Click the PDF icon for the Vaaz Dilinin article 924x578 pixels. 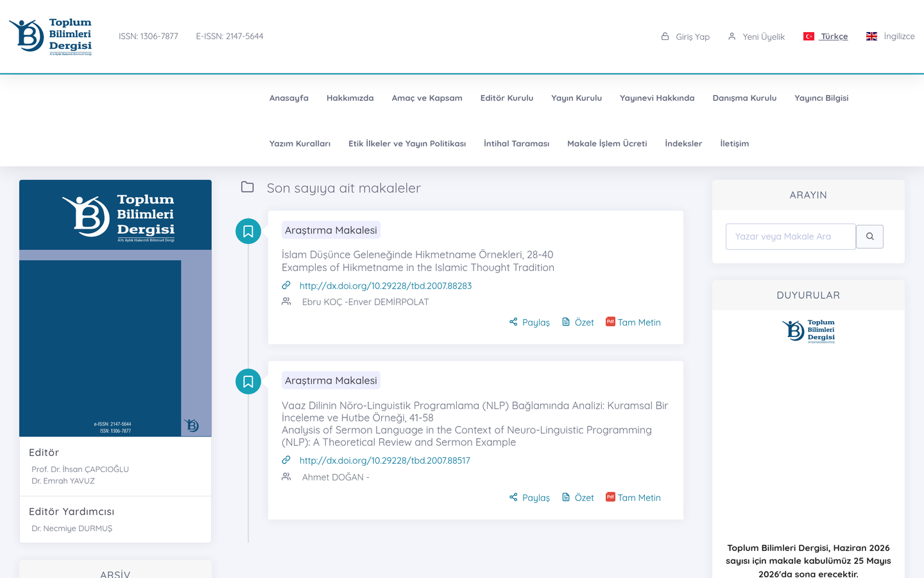[x=610, y=497]
